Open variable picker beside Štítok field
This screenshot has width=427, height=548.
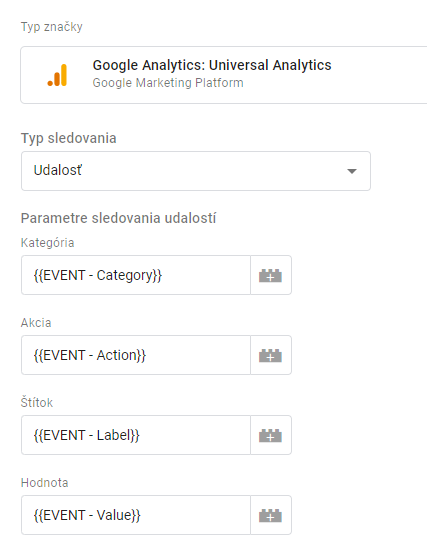271,435
